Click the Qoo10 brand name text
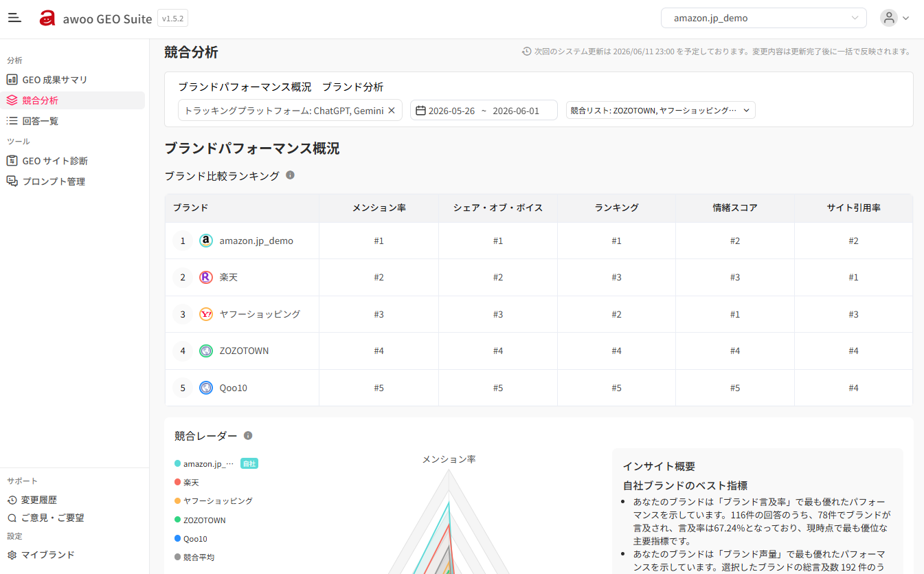 pos(233,388)
